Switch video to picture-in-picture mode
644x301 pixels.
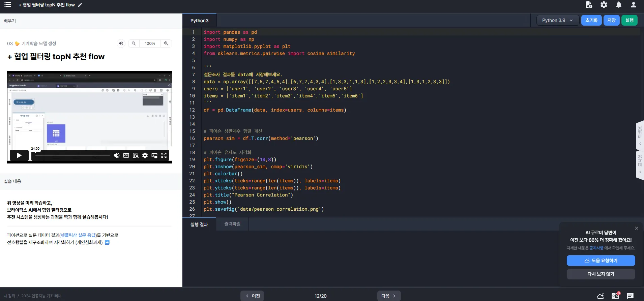pos(154,155)
